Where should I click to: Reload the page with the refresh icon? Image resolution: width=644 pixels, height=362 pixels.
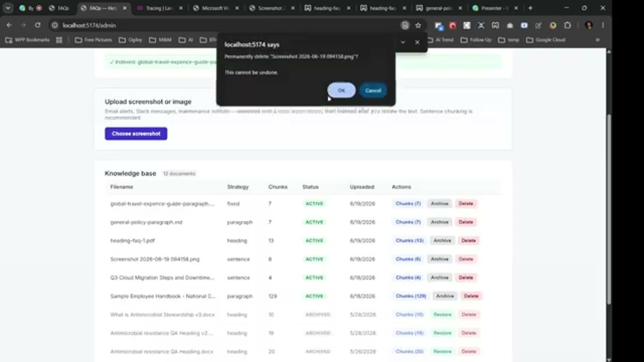[x=38, y=25]
